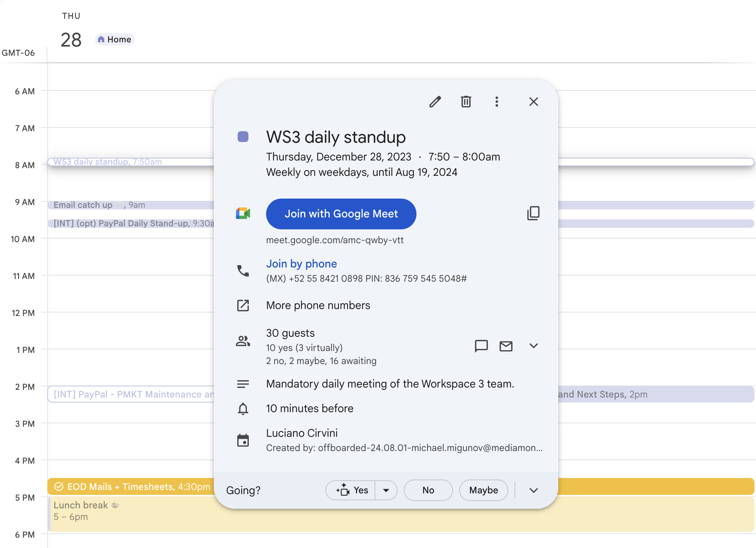
Task: Open the Yes RSVP options dropdown arrow
Action: (386, 490)
